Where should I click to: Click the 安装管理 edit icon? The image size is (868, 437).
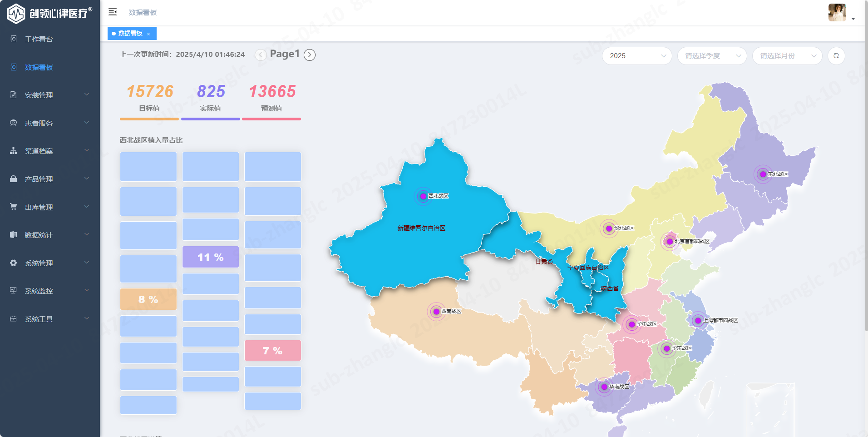click(14, 95)
